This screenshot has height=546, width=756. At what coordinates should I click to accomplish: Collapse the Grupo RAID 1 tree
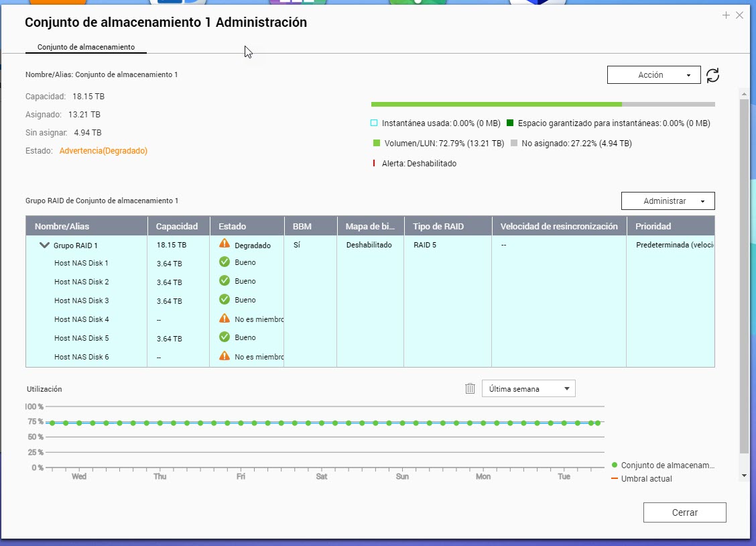coord(44,245)
